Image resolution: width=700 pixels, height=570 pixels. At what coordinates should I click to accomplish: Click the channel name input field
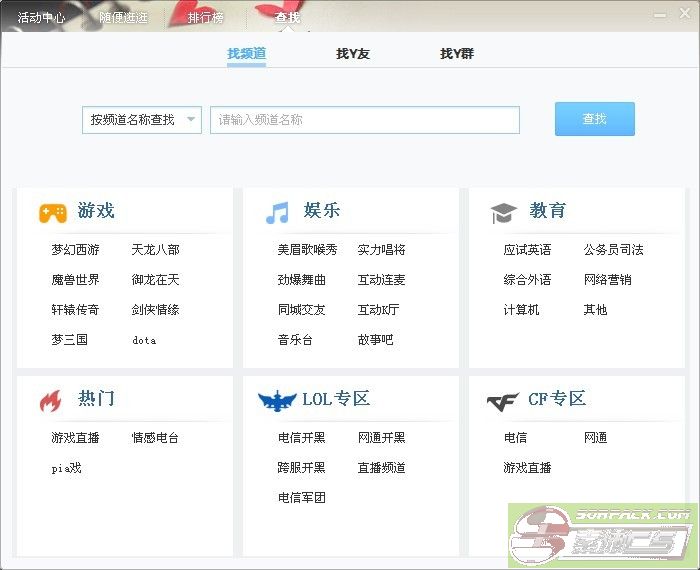pos(364,120)
